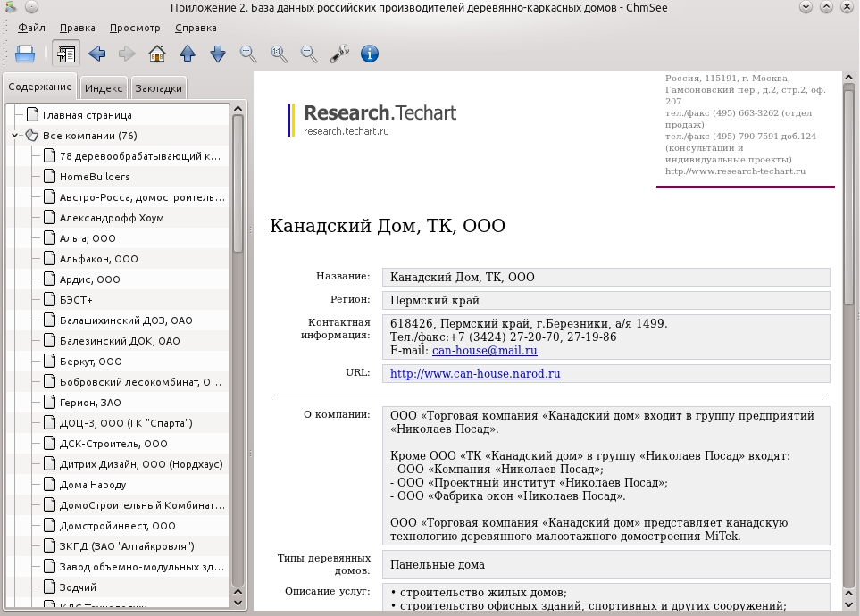Select Герион, ЗАО entry

point(90,403)
